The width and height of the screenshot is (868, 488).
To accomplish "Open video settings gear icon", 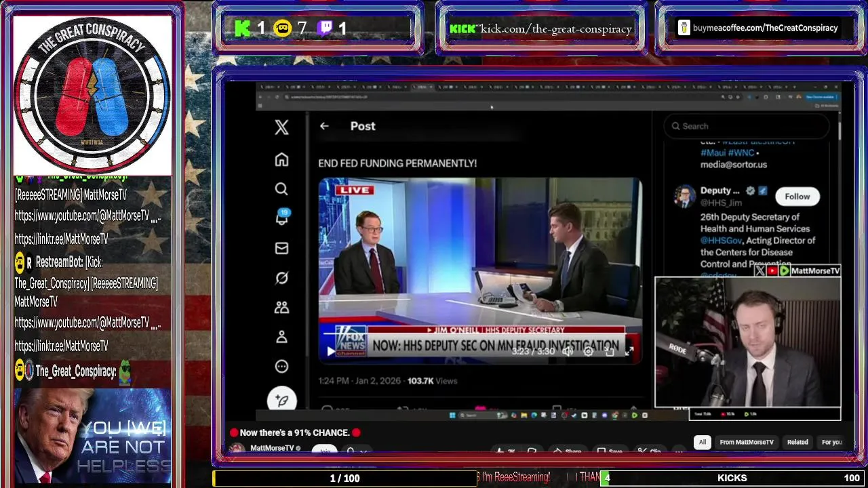I will click(588, 351).
